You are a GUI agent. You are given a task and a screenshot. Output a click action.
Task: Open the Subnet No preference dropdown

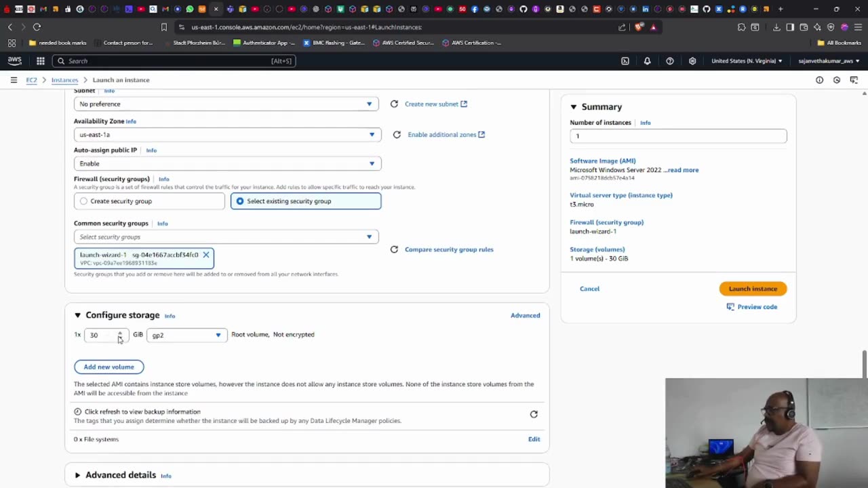(226, 104)
